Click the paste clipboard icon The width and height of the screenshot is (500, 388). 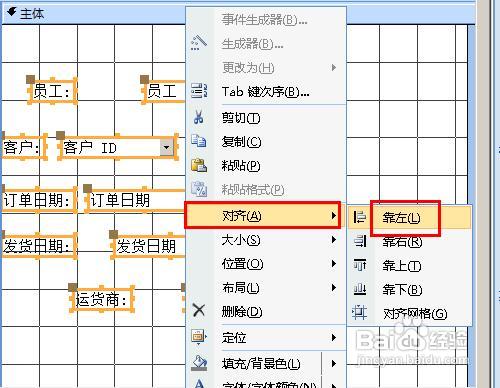click(x=199, y=165)
